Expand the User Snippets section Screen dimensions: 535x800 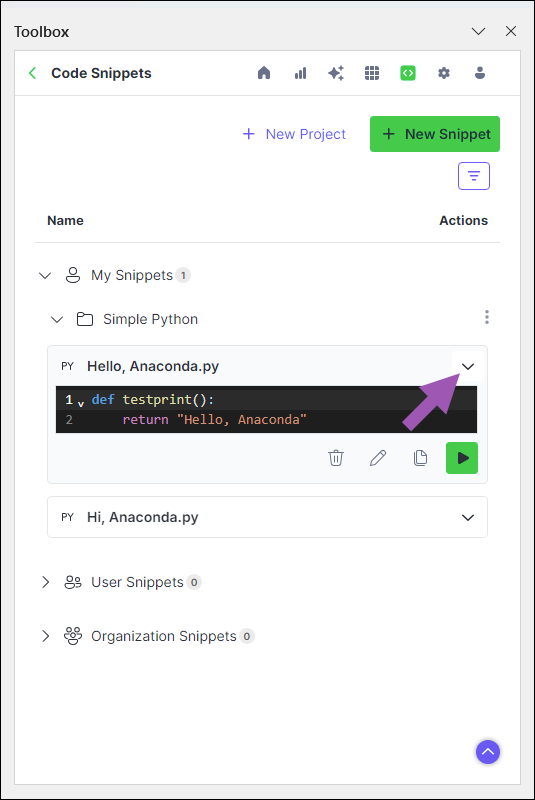pos(45,582)
